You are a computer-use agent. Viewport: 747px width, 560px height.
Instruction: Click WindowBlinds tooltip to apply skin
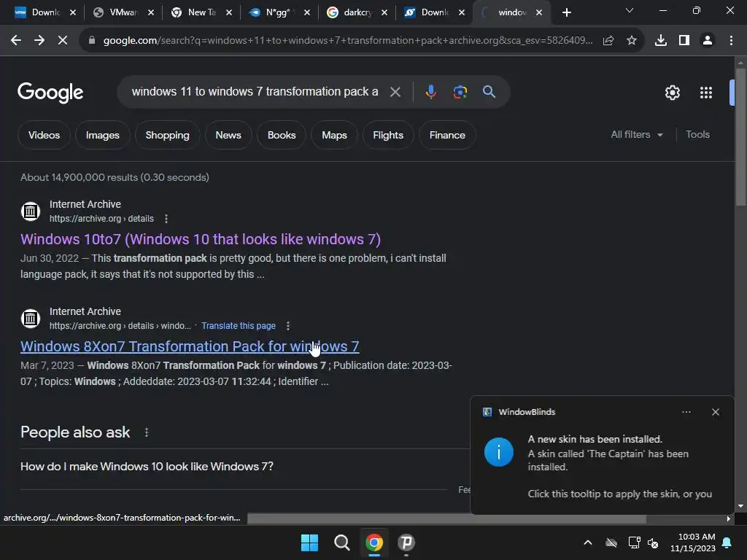pyautogui.click(x=602, y=455)
